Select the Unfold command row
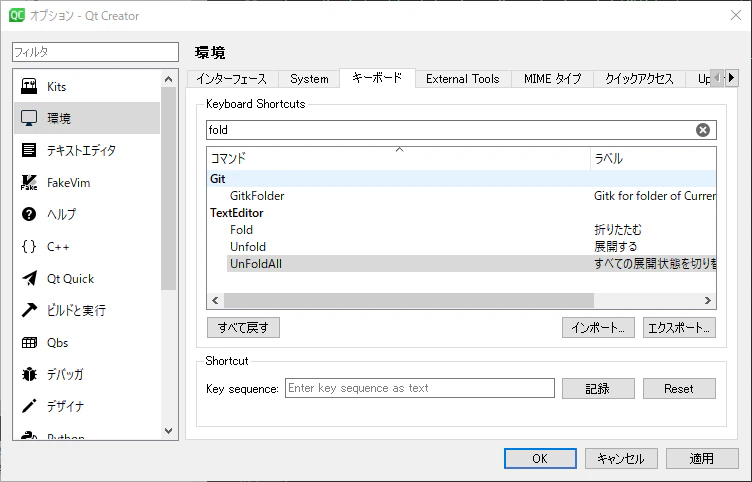The height and width of the screenshot is (482, 752). point(461,247)
